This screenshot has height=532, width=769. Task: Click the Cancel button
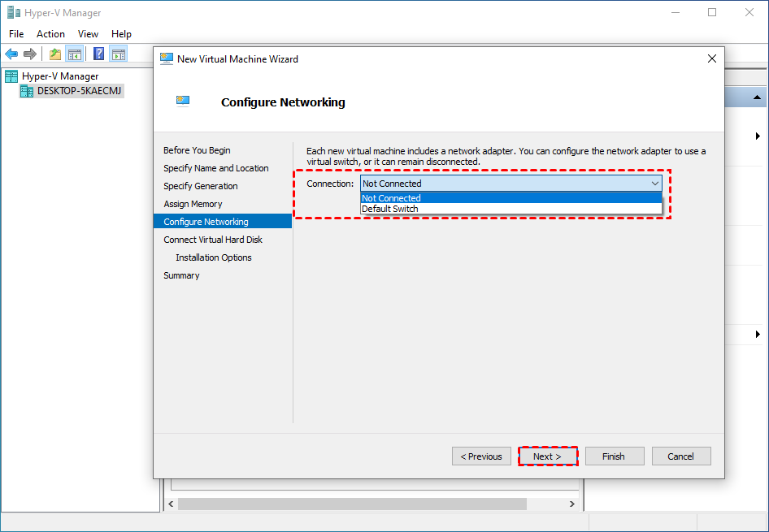(680, 456)
